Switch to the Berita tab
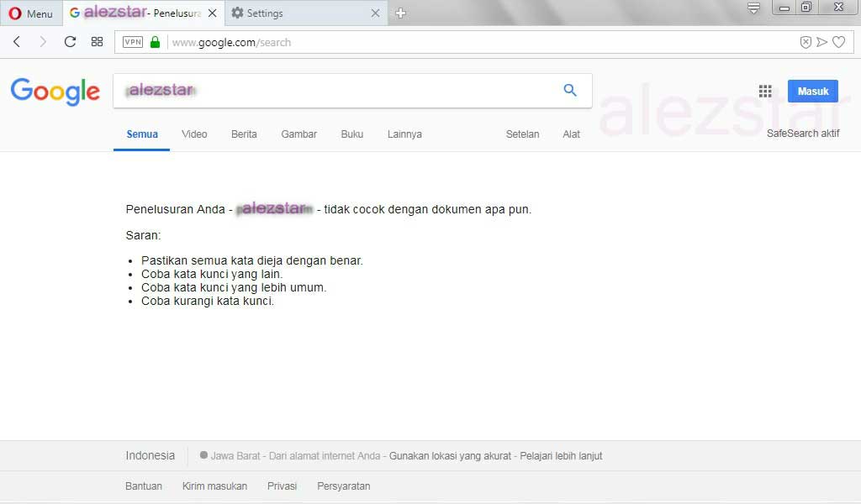The width and height of the screenshot is (861, 504). [x=244, y=134]
